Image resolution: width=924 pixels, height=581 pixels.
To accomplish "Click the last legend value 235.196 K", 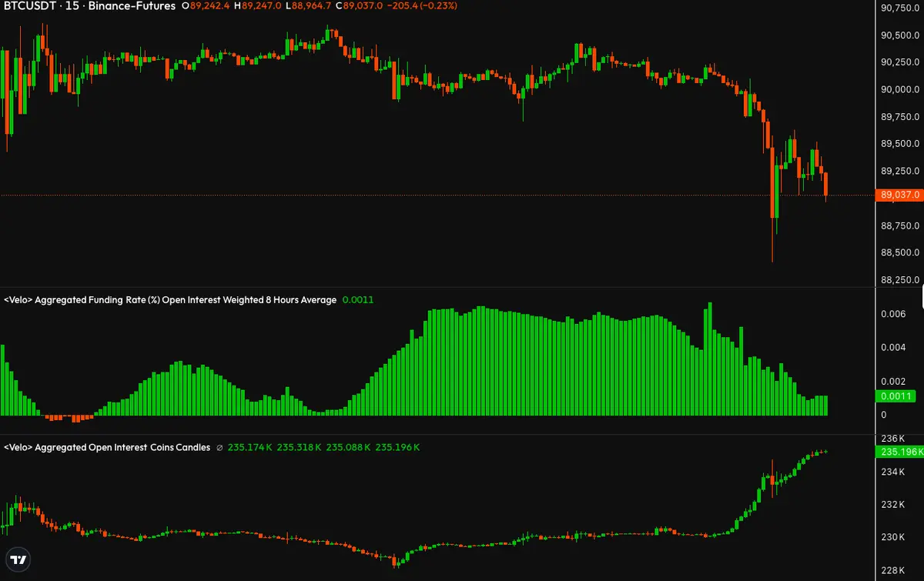I will (x=397, y=448).
